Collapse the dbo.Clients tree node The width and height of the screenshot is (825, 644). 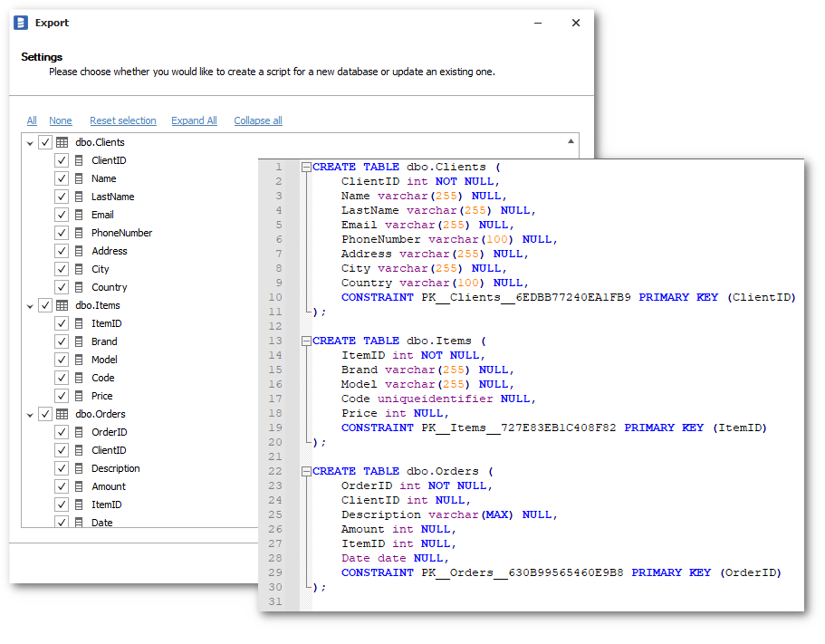30,143
